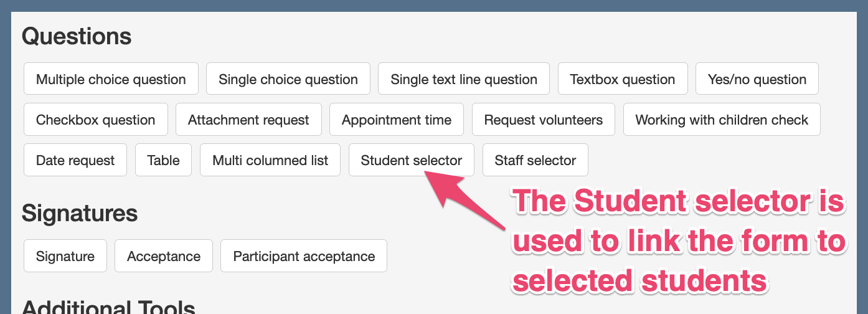
Task: Add Working with children check
Action: (722, 120)
